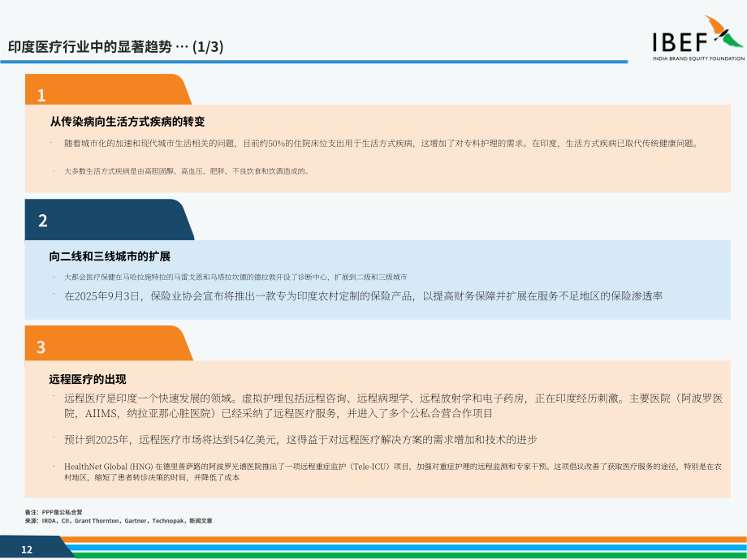Click the orange section tab numbered 3
The image size is (747, 560).
109,342
